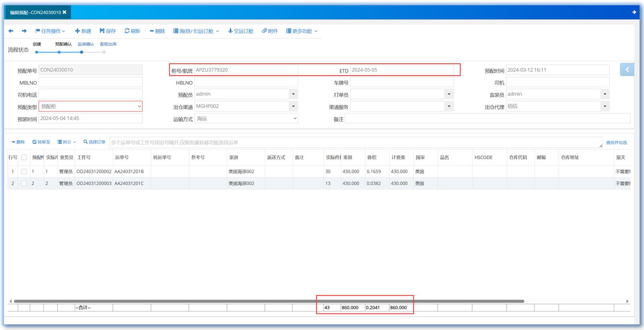
Task: Open the 任务操作 menu
Action: [50, 31]
